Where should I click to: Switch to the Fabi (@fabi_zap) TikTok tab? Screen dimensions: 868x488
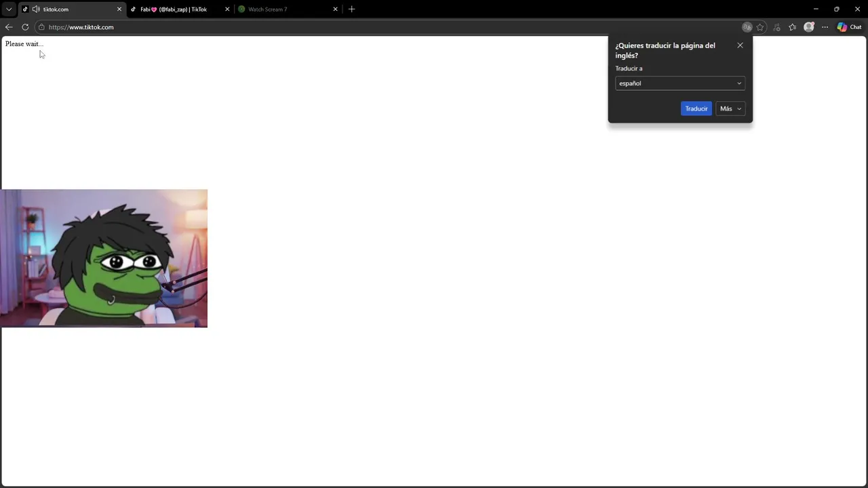pyautogui.click(x=180, y=9)
